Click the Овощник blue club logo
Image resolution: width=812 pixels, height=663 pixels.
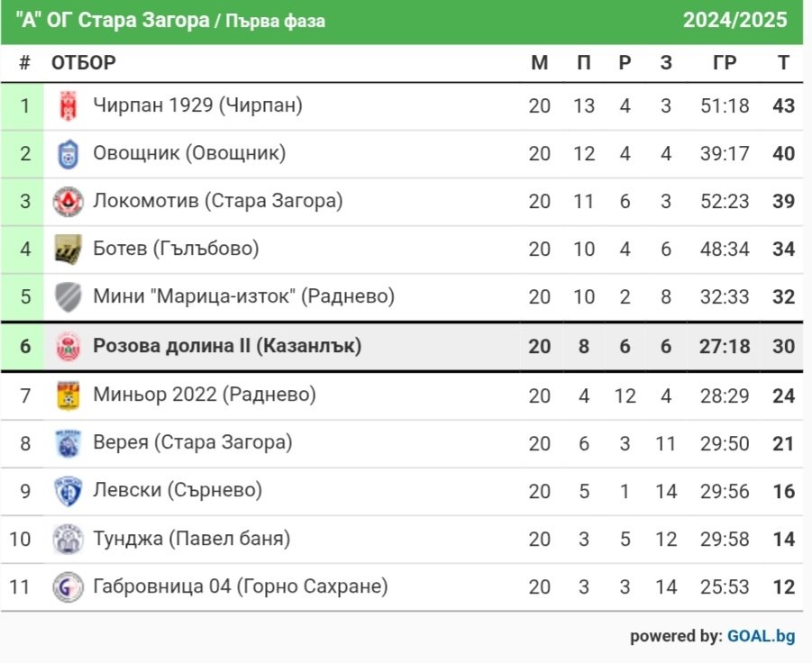(68, 154)
